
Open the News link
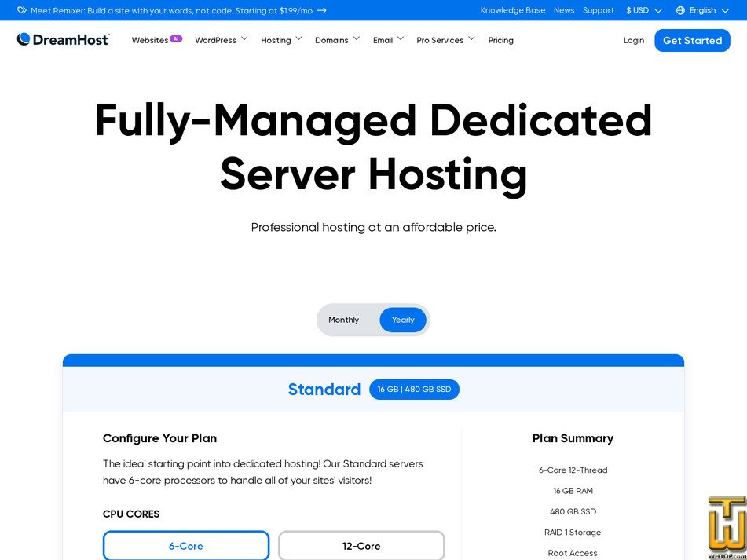(x=564, y=10)
